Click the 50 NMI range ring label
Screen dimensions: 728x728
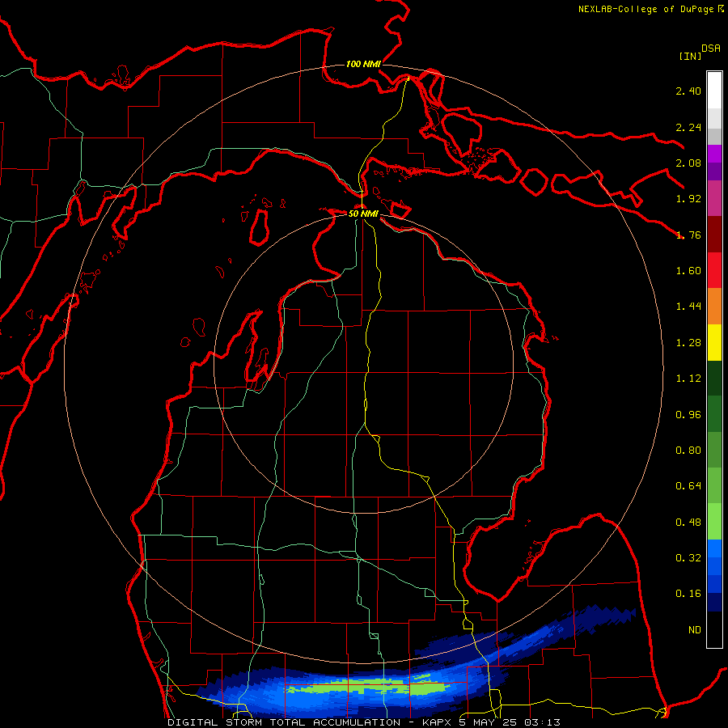(363, 214)
